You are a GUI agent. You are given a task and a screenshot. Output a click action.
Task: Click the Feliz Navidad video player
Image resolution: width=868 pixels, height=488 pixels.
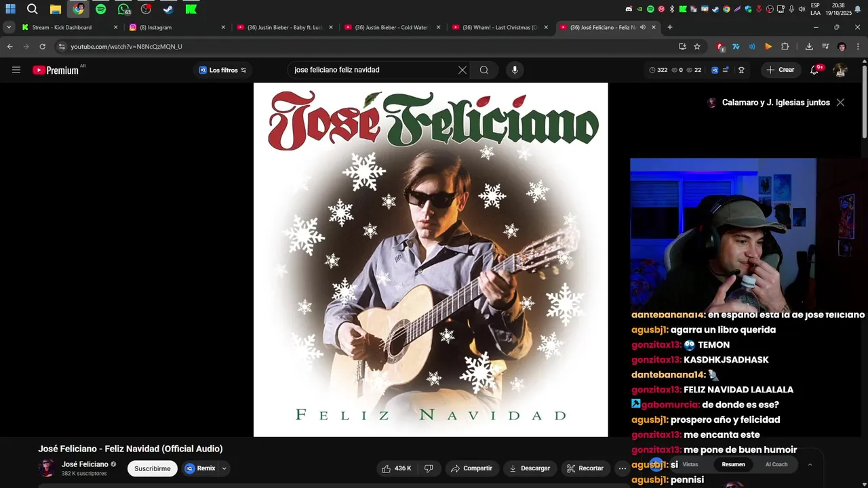431,260
